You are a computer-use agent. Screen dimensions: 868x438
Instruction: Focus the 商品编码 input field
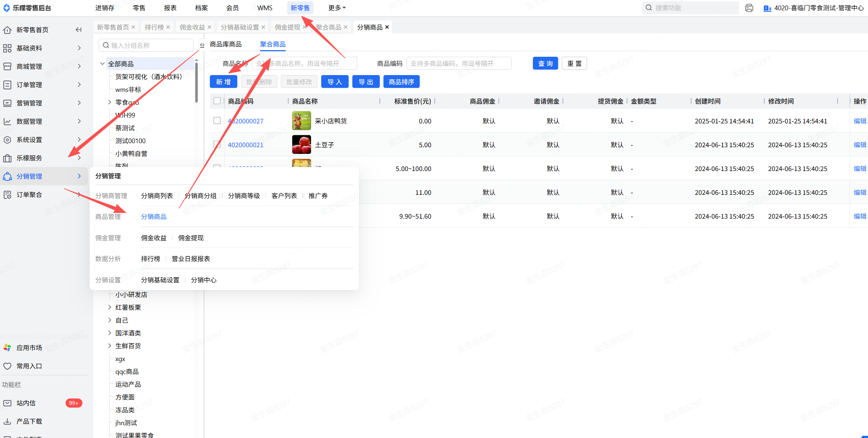tap(459, 63)
